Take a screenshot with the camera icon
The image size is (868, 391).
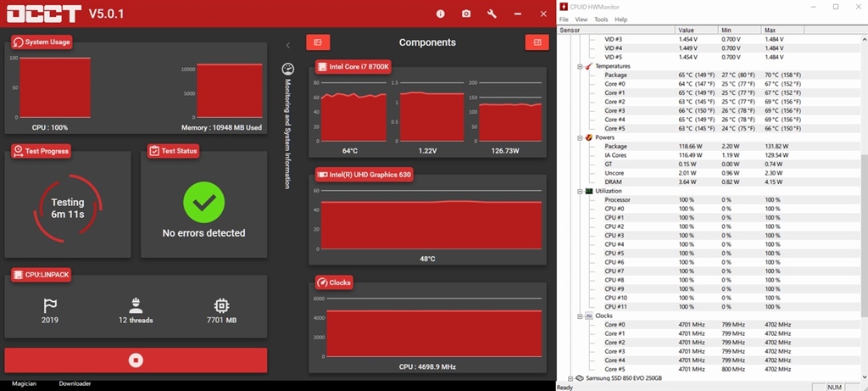pos(466,14)
